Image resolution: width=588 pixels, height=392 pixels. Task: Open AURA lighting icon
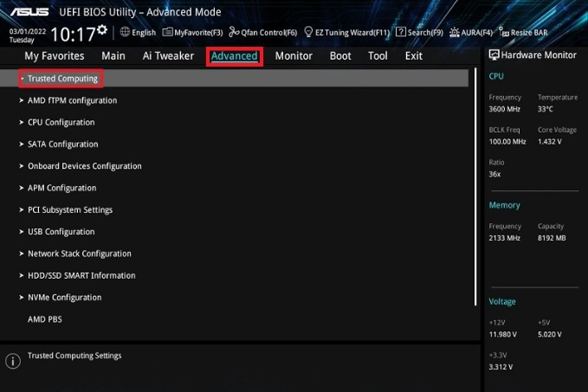[x=454, y=32]
